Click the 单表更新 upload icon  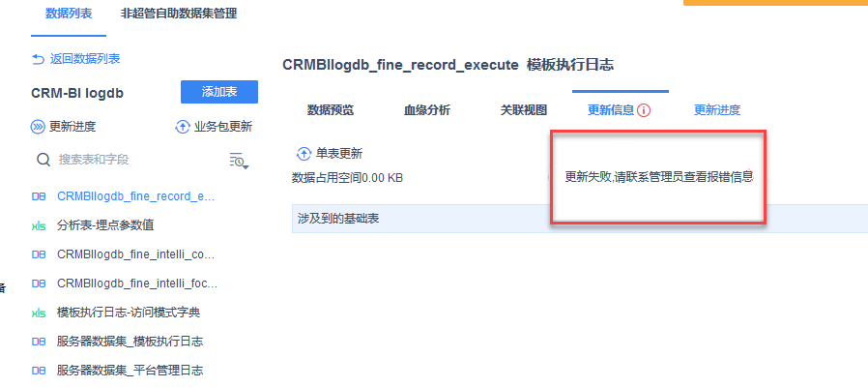pyautogui.click(x=304, y=154)
